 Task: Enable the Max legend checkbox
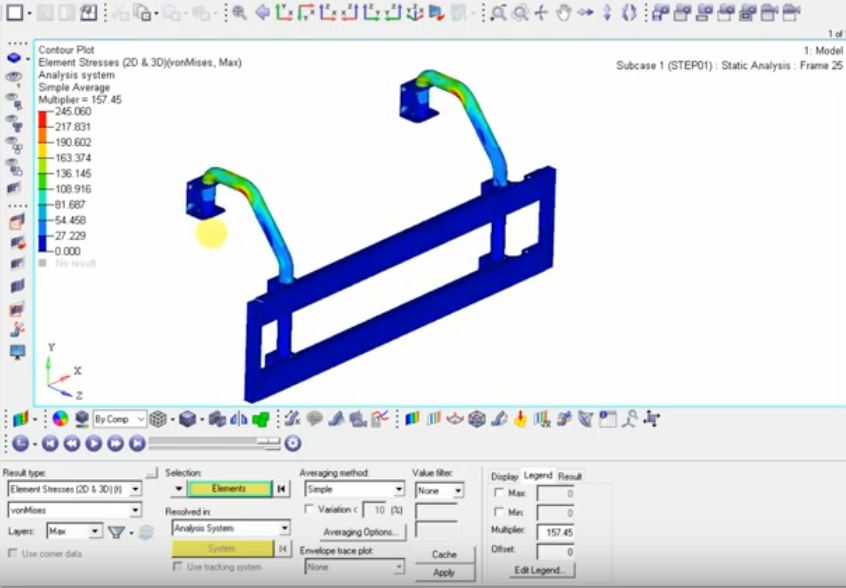(x=499, y=493)
